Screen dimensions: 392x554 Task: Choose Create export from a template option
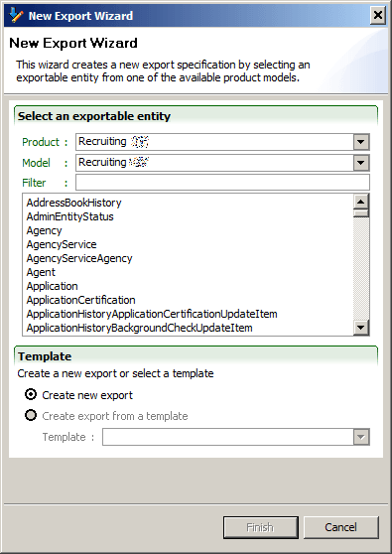106,416
